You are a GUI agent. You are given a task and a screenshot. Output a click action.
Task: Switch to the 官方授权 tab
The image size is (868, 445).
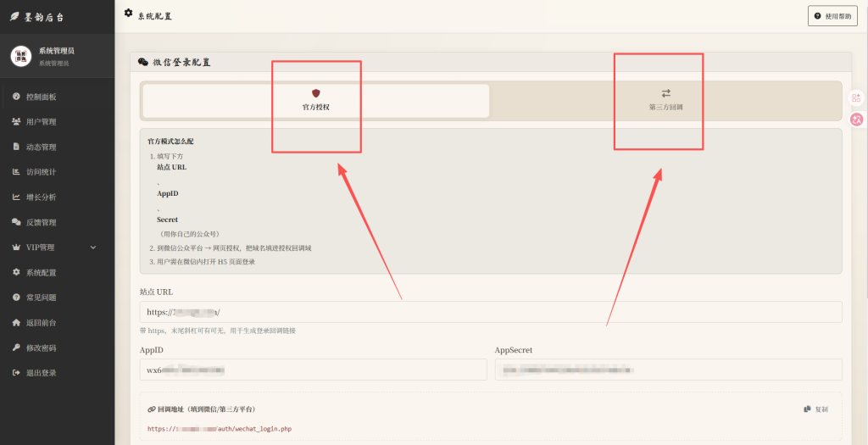pos(316,101)
